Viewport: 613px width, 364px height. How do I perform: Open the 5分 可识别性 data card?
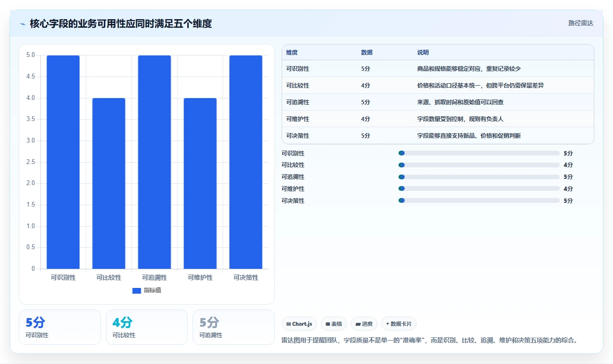tap(60, 327)
